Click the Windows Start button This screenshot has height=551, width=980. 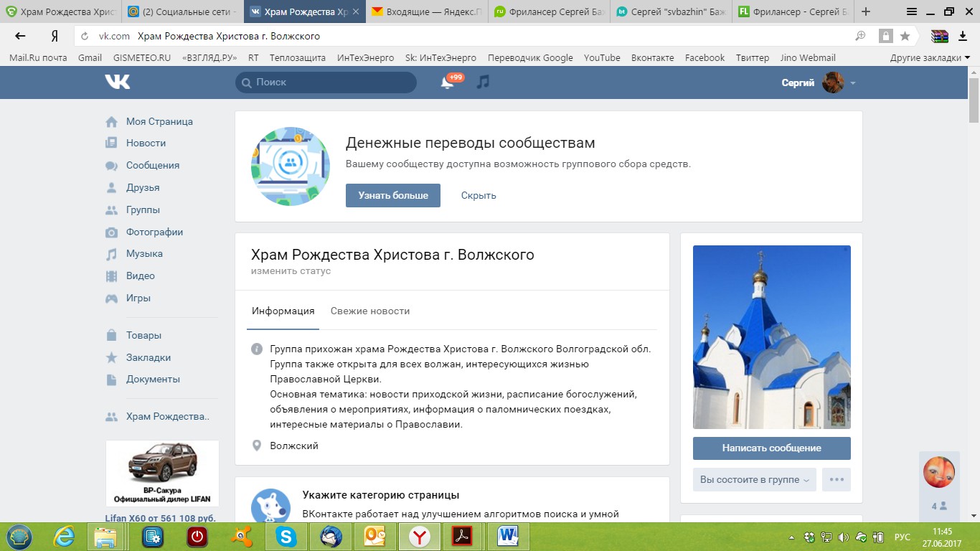19,536
